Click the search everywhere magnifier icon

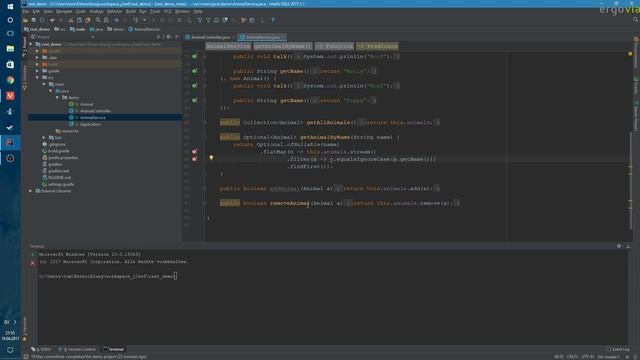(x=636, y=20)
